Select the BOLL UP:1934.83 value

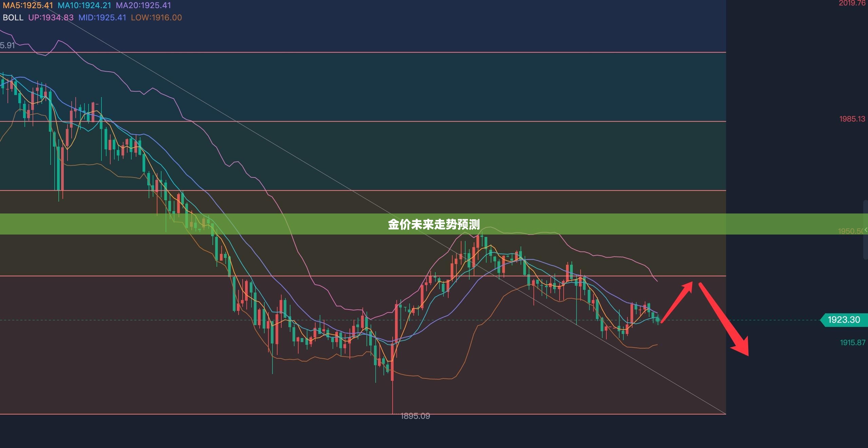click(51, 18)
